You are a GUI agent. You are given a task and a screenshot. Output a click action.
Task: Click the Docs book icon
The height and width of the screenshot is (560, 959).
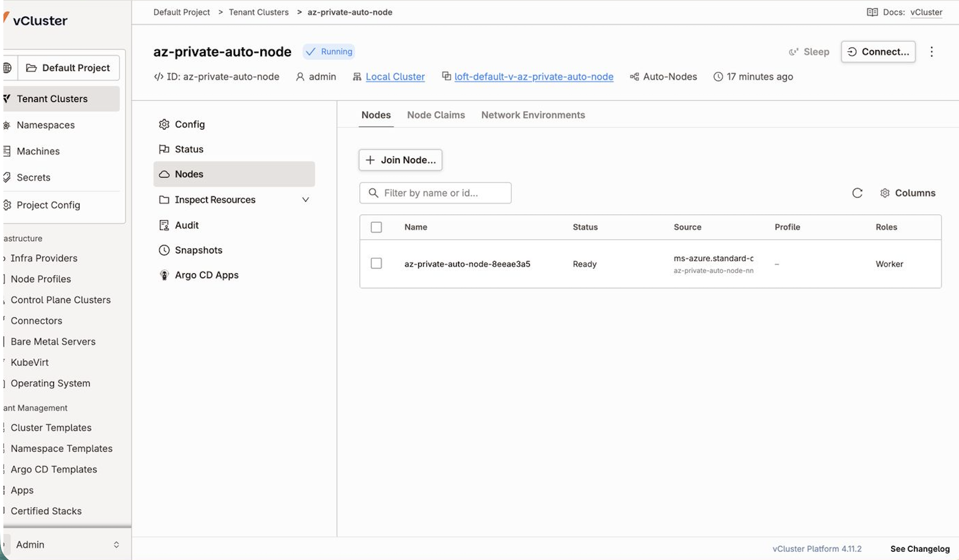[x=872, y=12]
